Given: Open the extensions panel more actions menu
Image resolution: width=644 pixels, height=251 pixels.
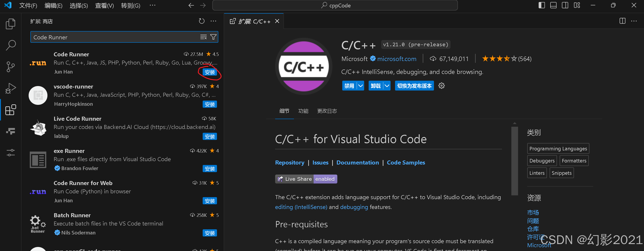Looking at the screenshot, I should pyautogui.click(x=213, y=21).
